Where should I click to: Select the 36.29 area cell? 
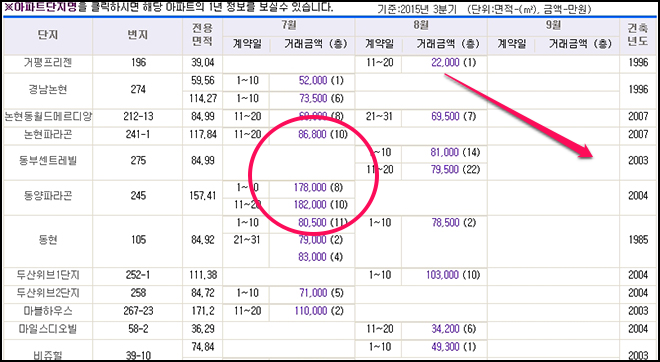[x=202, y=329]
